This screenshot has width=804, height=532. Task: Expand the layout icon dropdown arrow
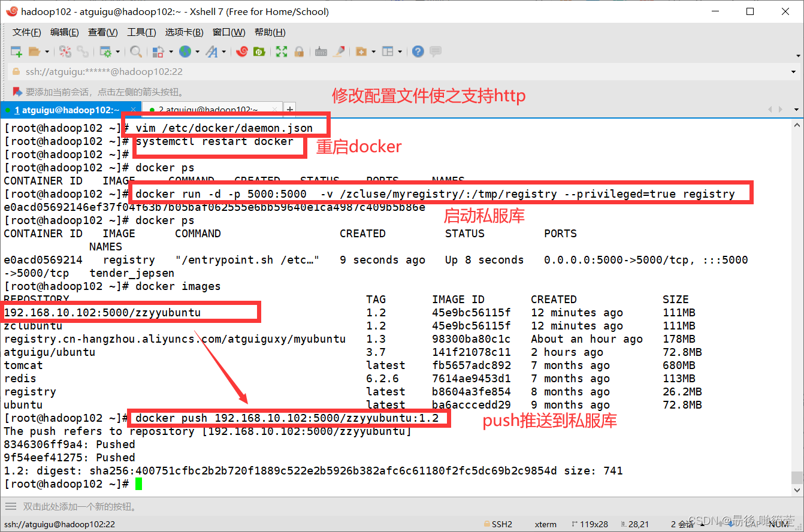[x=400, y=52]
